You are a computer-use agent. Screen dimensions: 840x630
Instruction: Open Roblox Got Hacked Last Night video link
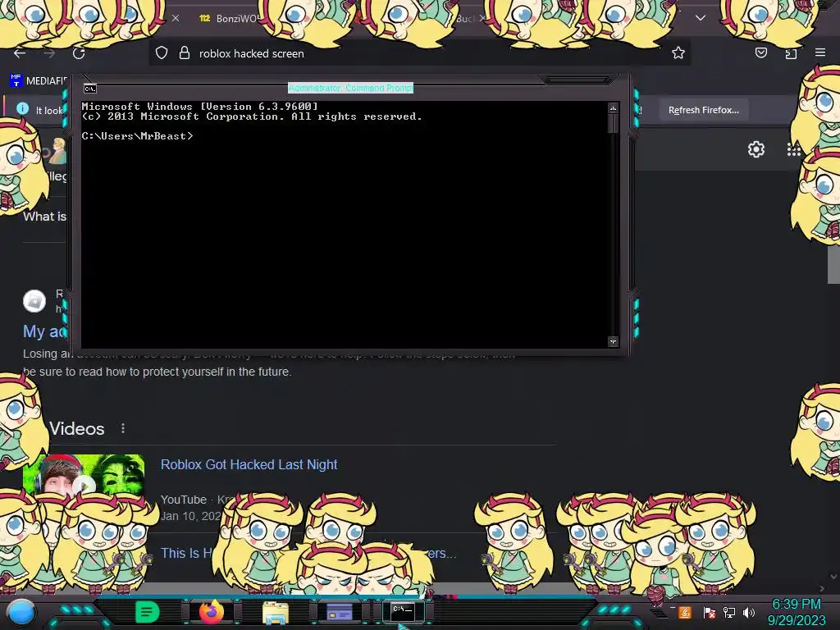pyautogui.click(x=249, y=464)
